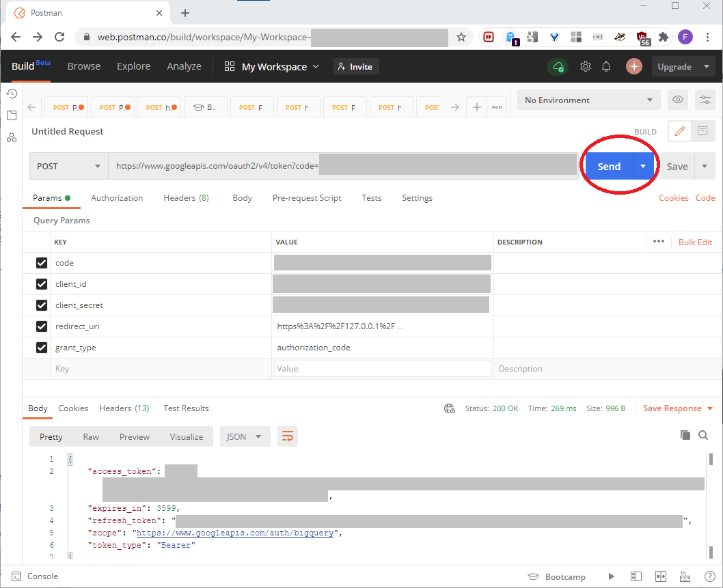Click the network information globe icon
This screenshot has height=588, width=723.
[450, 408]
